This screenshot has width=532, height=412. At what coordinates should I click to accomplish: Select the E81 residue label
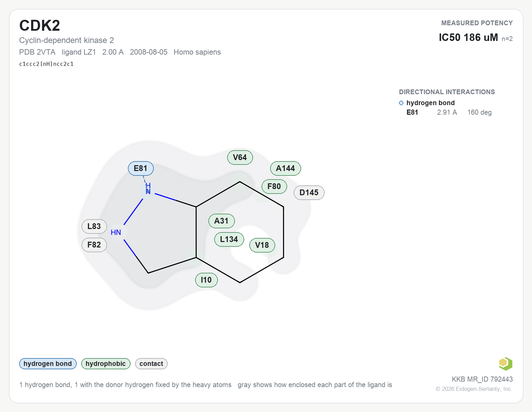click(141, 168)
